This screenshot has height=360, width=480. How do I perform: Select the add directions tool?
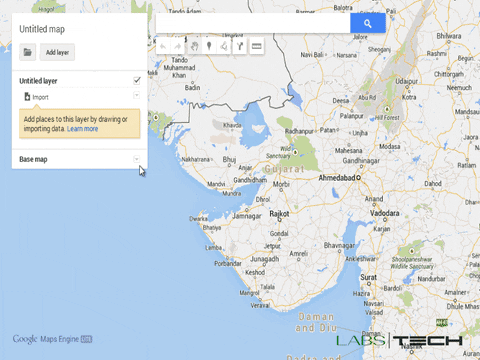coord(240,46)
